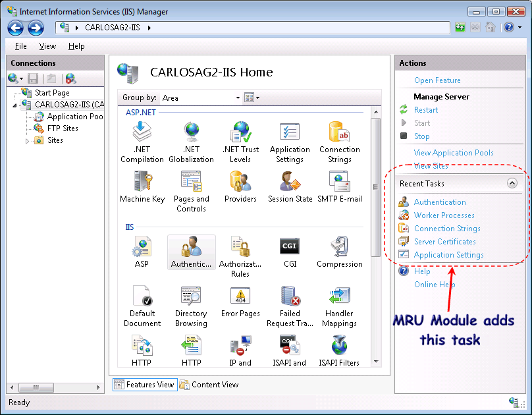Viewport: 532px width, 415px height.
Task: Open Application Settings feature icon
Action: [290, 143]
